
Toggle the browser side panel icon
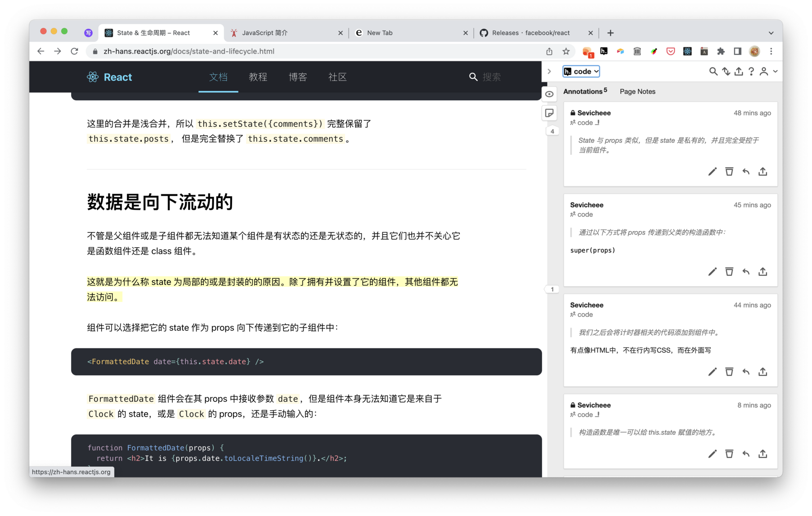pos(738,51)
